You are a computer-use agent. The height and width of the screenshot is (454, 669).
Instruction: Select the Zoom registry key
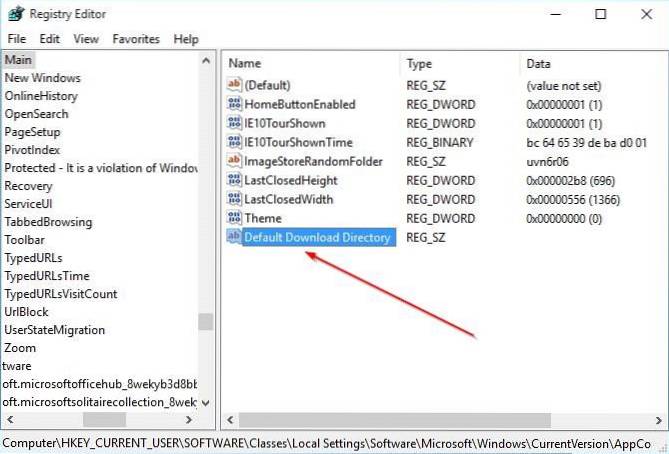point(20,348)
